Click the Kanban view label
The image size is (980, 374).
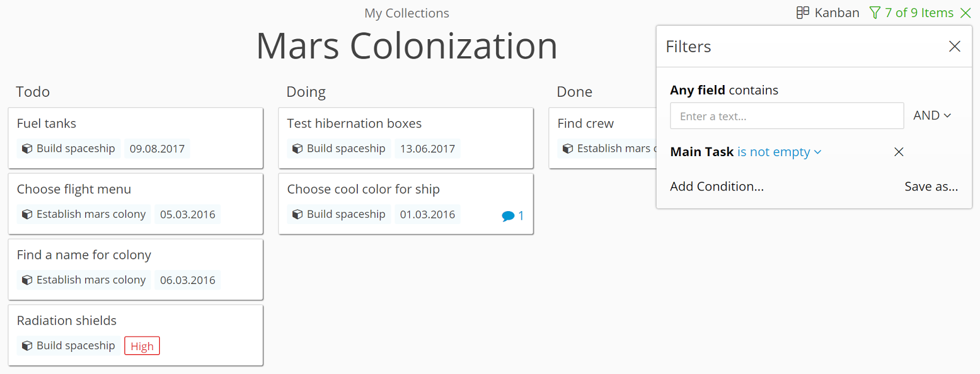tap(837, 13)
